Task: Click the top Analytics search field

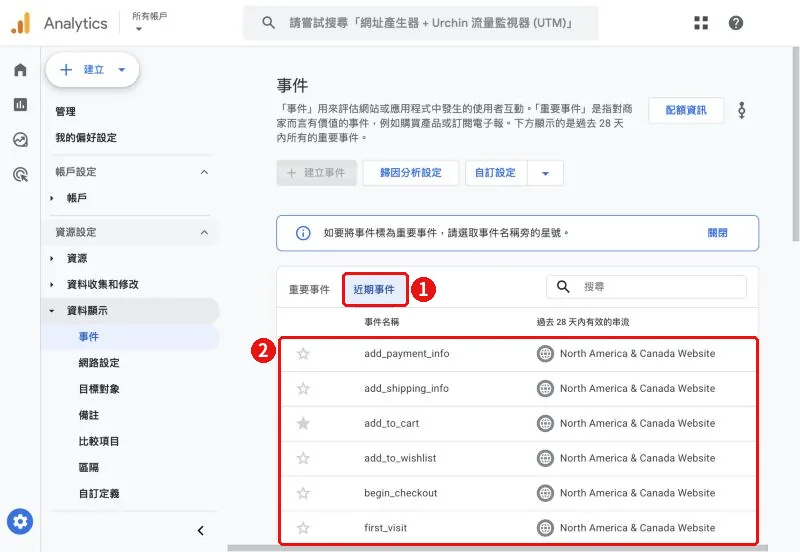Action: (x=420, y=23)
